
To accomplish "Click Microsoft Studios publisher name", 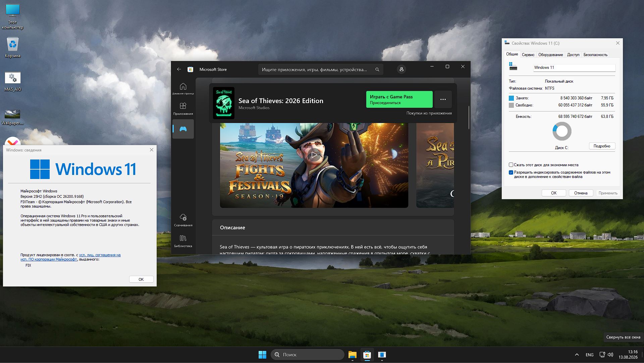I will (254, 108).
